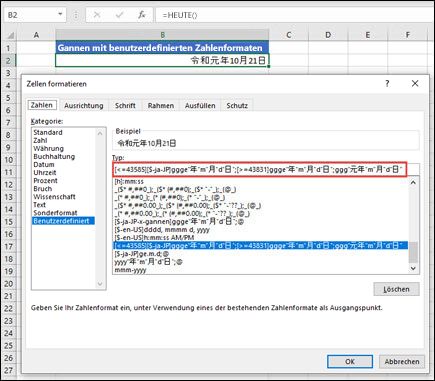Image resolution: width=435 pixels, height=381 pixels.
Task: Click format list scroll up arrow
Action: 413,182
